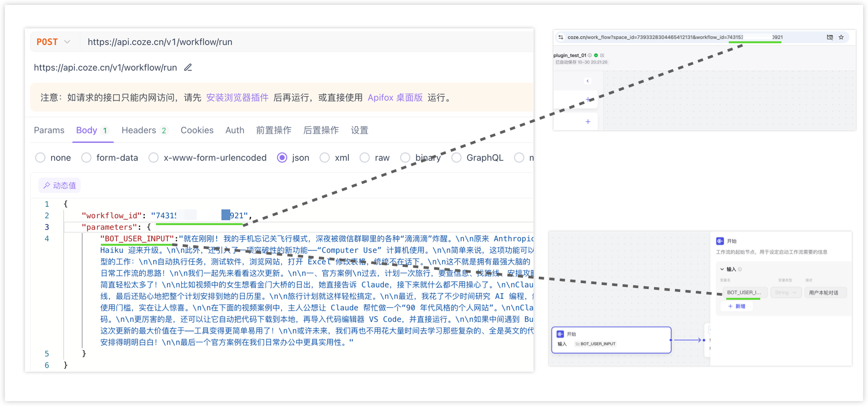Open the Cookies tab
The height and width of the screenshot is (406, 868).
pyautogui.click(x=197, y=130)
